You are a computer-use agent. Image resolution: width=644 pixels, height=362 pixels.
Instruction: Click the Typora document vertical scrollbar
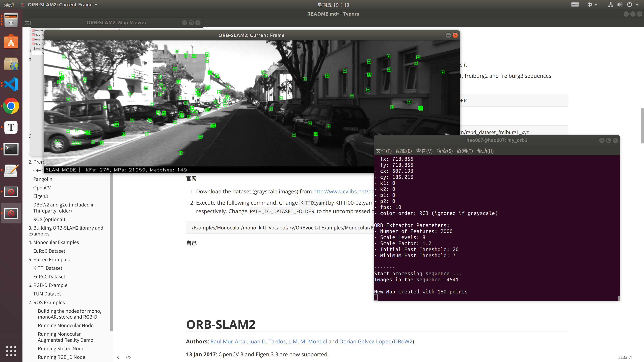tap(642, 126)
